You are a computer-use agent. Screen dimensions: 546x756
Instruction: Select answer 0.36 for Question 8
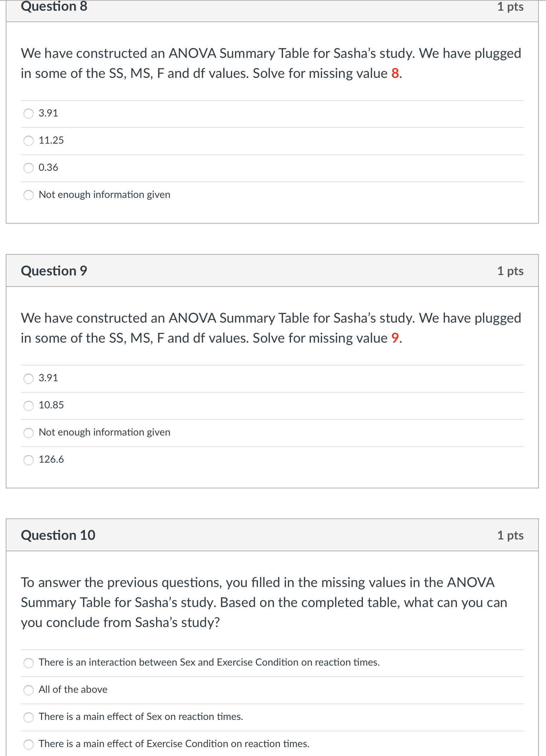[x=29, y=168]
